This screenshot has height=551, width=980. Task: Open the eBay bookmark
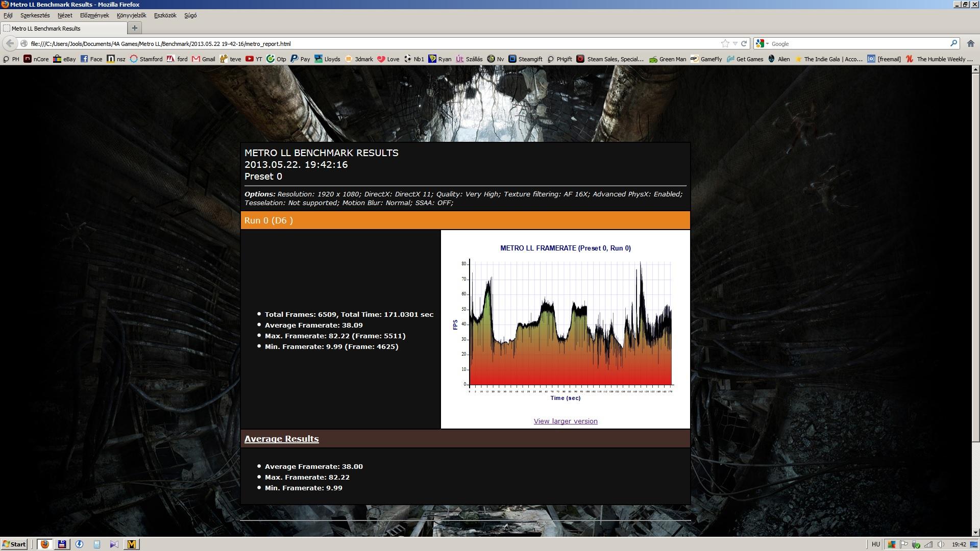tap(64, 59)
